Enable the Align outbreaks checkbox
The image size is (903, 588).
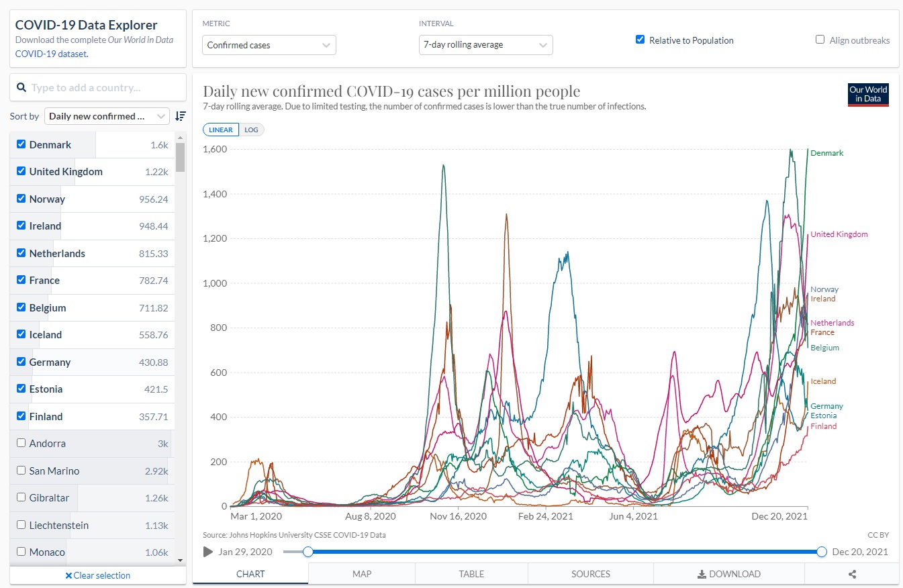coord(820,40)
